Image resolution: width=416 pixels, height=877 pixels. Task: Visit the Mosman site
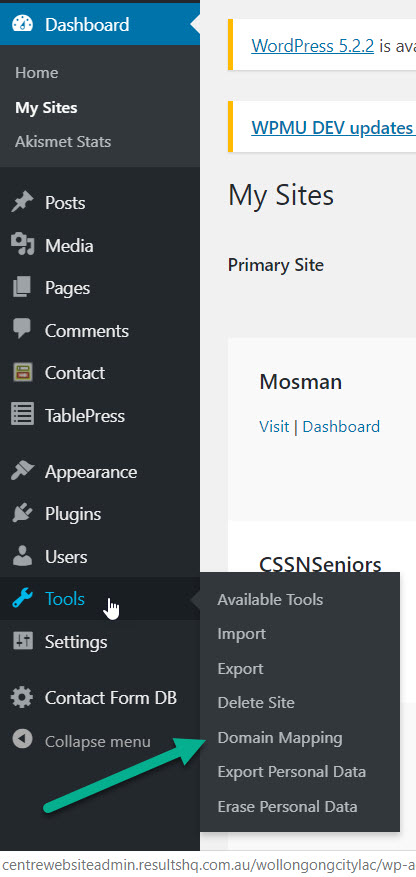click(274, 427)
